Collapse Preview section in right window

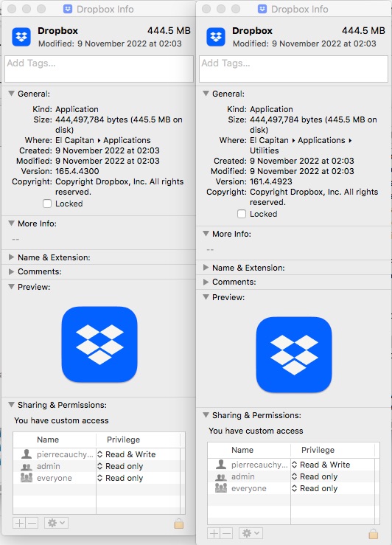pyautogui.click(x=206, y=297)
